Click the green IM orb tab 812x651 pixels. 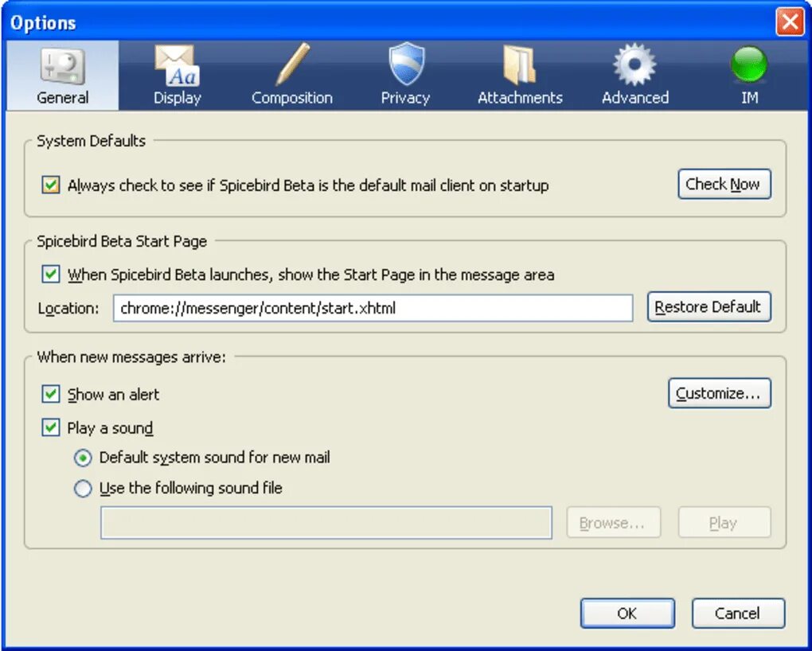(749, 76)
